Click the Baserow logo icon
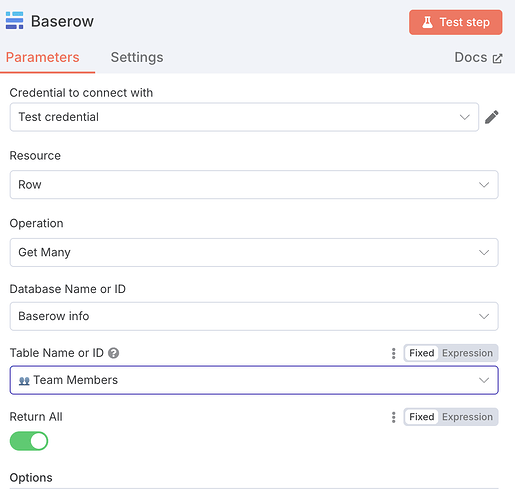This screenshot has height=500, width=515. pyautogui.click(x=15, y=21)
